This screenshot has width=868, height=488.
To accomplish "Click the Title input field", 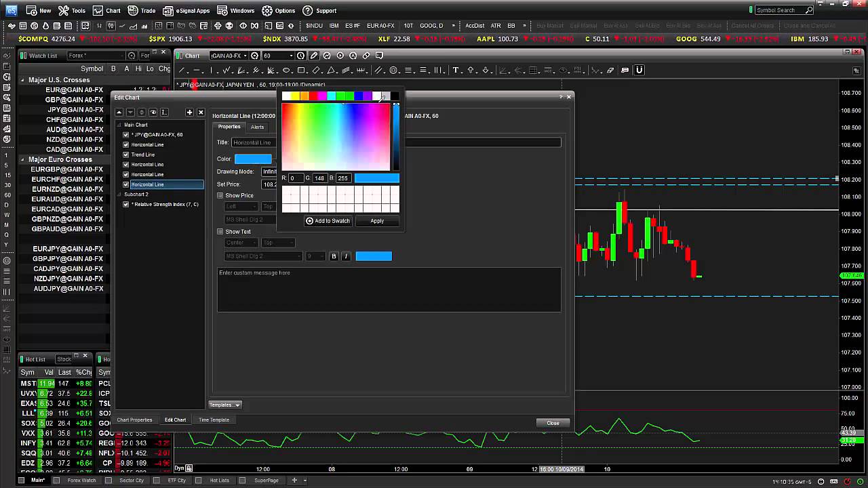I will click(396, 142).
